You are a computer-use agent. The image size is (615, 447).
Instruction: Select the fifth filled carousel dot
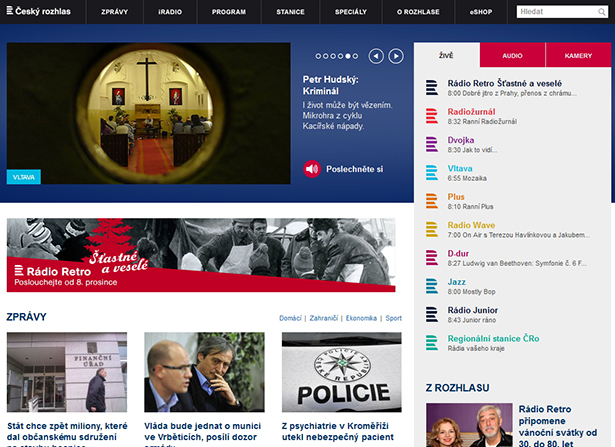[348, 56]
